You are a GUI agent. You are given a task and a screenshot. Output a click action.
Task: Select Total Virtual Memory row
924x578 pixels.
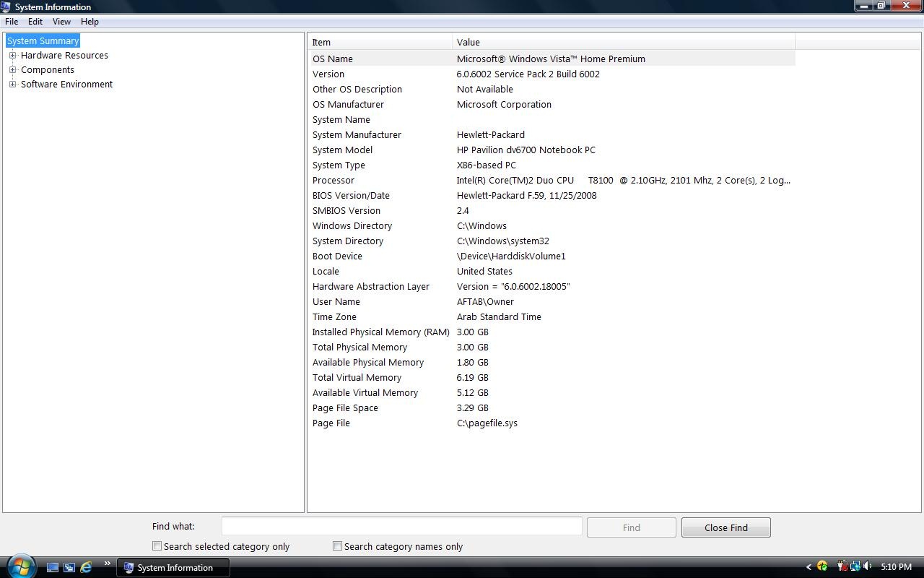click(552, 377)
